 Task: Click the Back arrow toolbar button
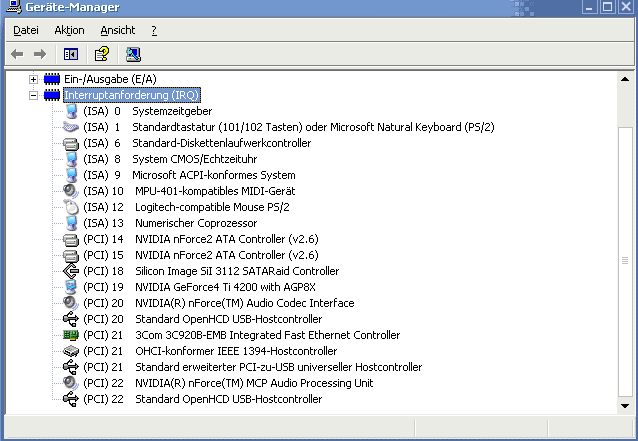click(x=17, y=54)
